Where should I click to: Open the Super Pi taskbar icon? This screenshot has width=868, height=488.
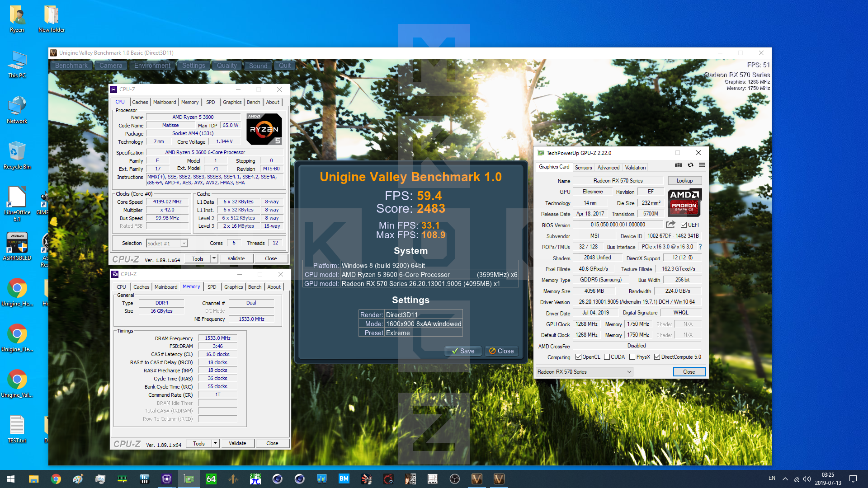pyautogui.click(x=255, y=479)
